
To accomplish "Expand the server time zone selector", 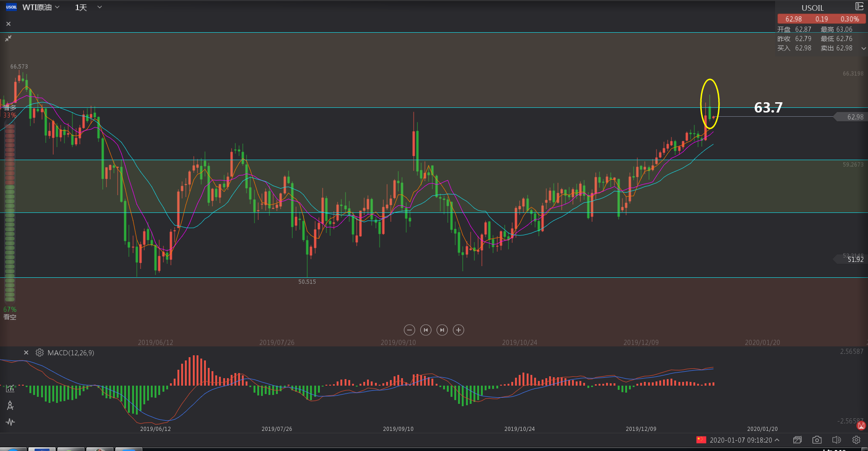I will pyautogui.click(x=777, y=440).
